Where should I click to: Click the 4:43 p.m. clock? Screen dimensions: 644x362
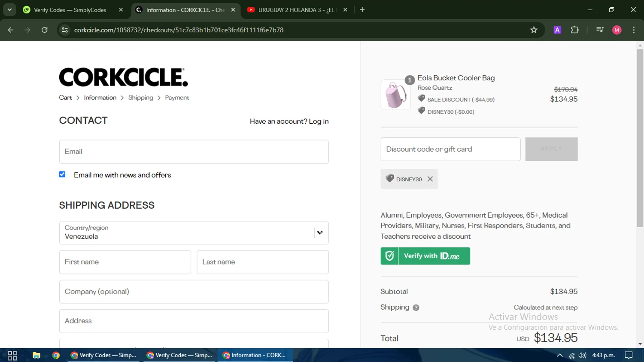603,356
